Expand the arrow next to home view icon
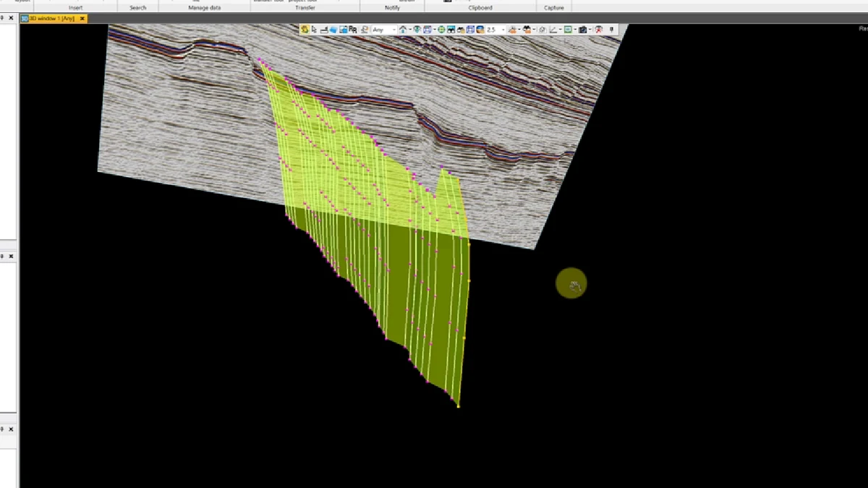Screen dimensions: 868x488 [x=409, y=30]
